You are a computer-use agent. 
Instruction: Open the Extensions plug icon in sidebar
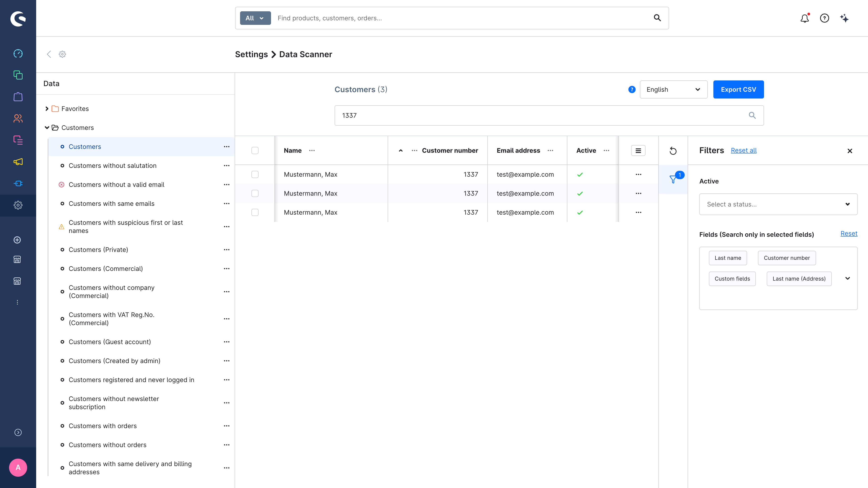pos(18,183)
